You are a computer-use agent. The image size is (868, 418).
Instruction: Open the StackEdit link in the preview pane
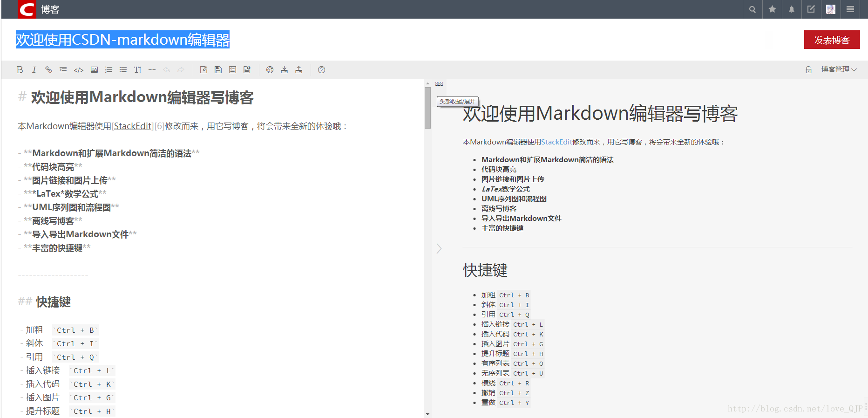pyautogui.click(x=556, y=142)
